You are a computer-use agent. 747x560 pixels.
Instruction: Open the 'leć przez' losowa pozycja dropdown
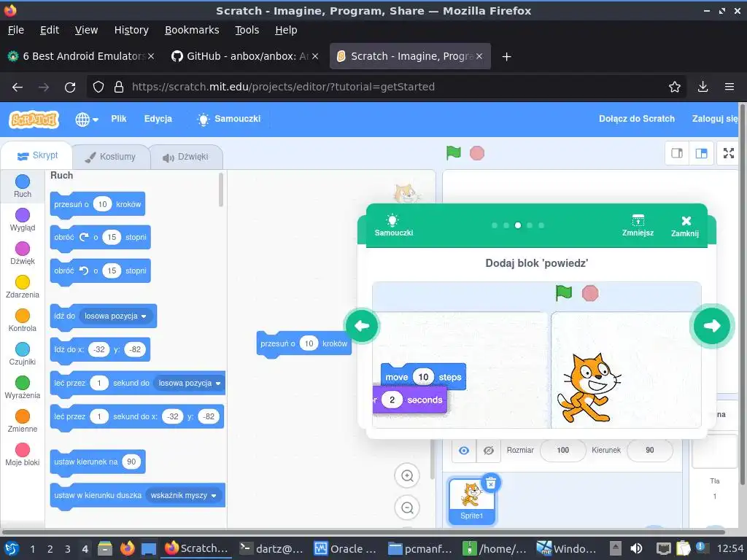point(190,383)
